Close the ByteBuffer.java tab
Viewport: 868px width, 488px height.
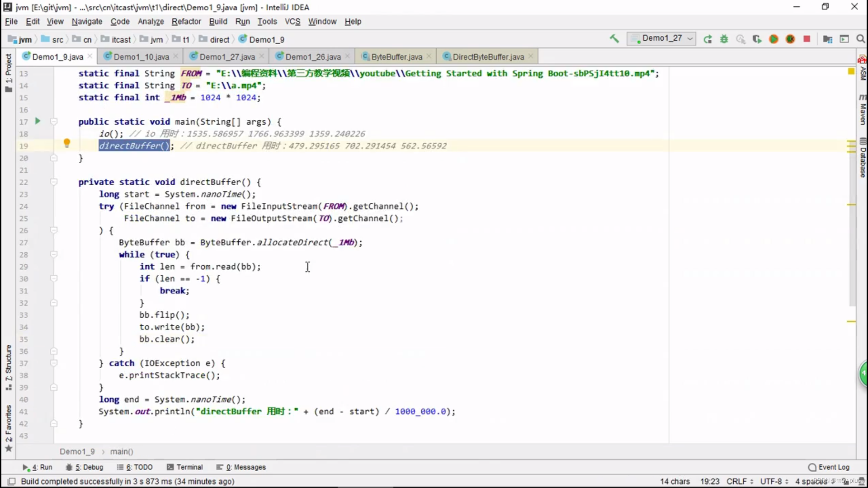click(x=429, y=56)
